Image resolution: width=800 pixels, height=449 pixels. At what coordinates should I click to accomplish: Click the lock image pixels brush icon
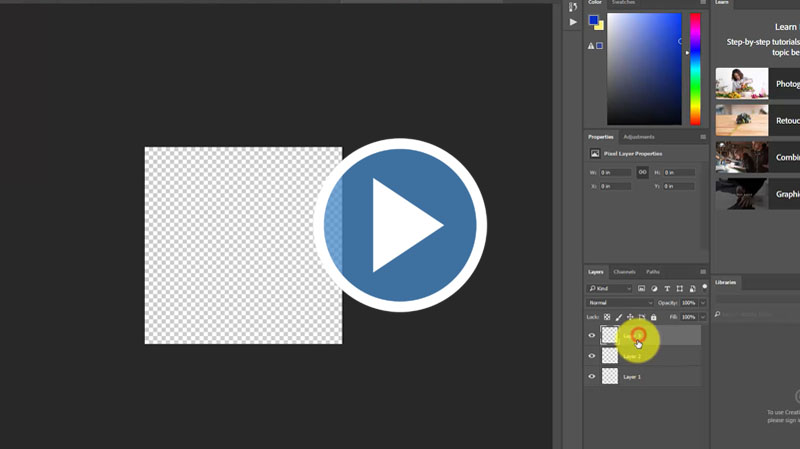619,317
